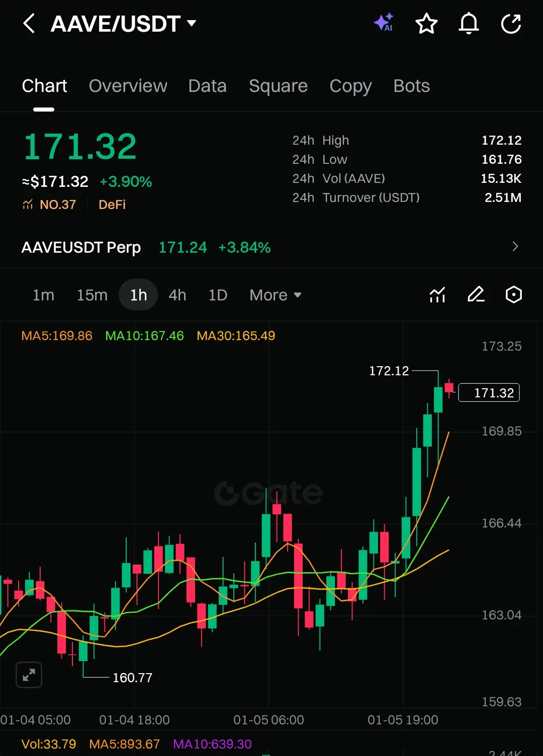Select the 1h timeframe
Viewport: 543px width, 756px height.
click(138, 295)
